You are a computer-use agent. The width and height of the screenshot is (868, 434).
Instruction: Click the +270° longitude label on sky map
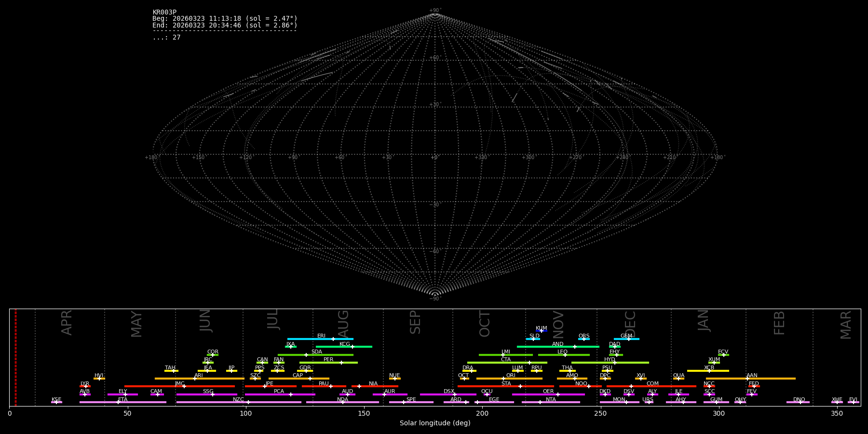click(x=576, y=158)
